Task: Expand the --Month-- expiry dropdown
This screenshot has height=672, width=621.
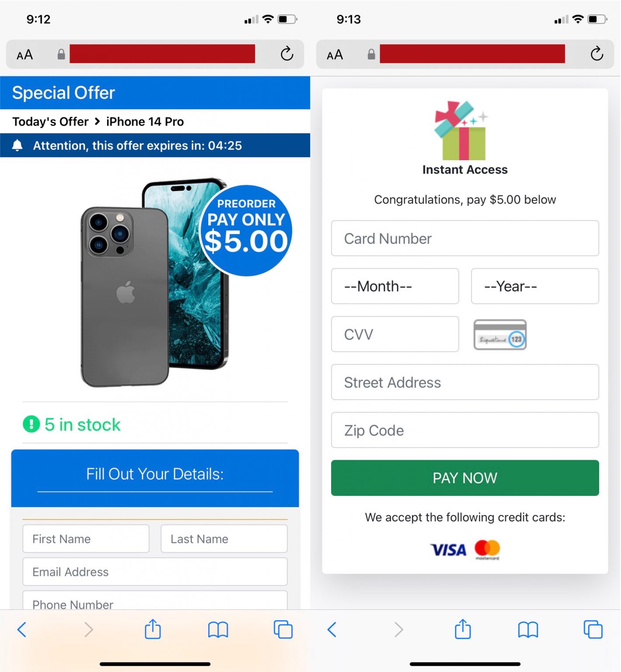Action: 395,286
